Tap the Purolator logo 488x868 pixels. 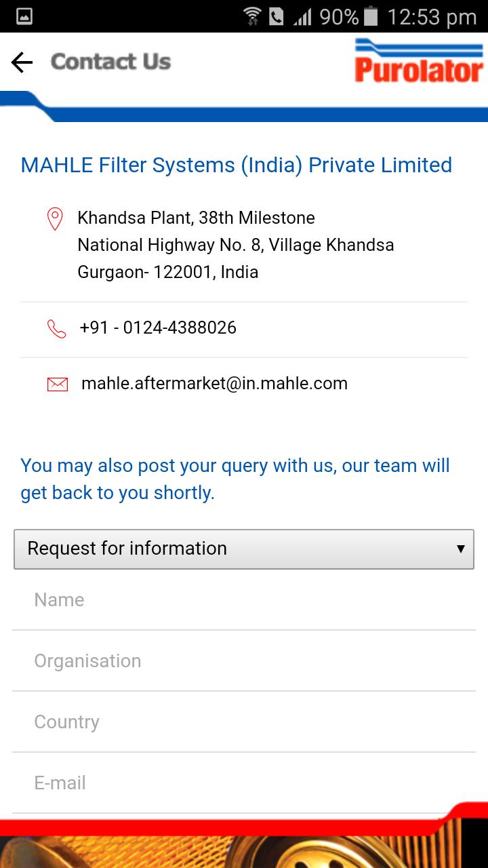point(418,61)
